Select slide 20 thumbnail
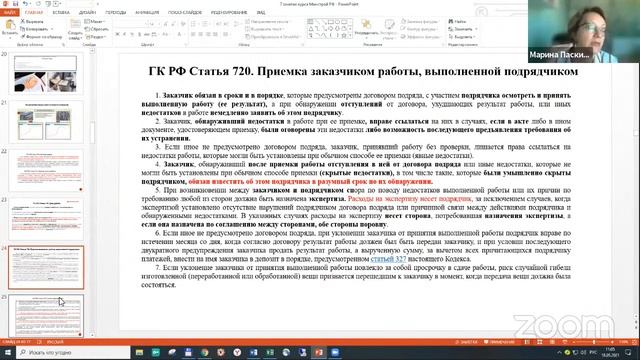640x360 pixels. pos(46,74)
